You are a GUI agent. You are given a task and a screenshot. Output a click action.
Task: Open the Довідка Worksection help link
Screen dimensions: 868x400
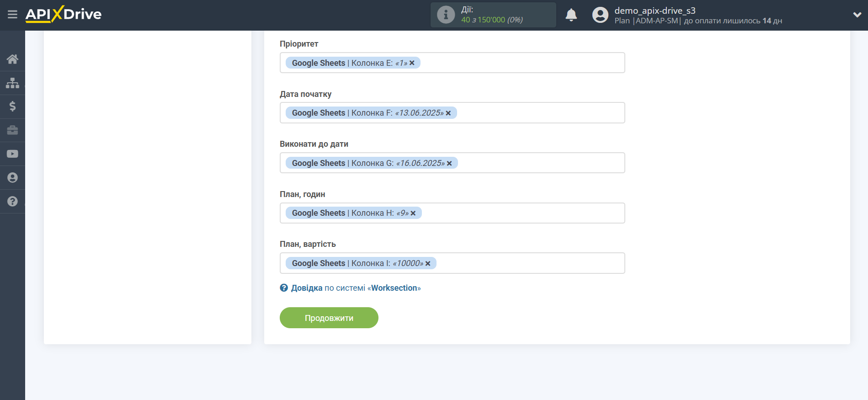[356, 288]
